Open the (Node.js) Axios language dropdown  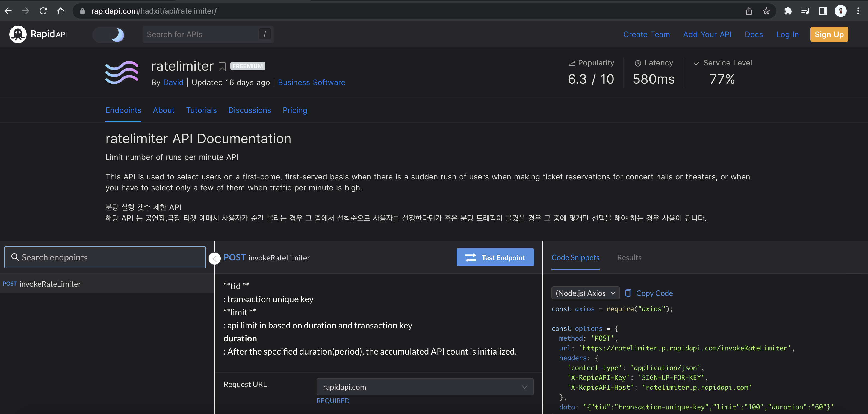(x=585, y=293)
